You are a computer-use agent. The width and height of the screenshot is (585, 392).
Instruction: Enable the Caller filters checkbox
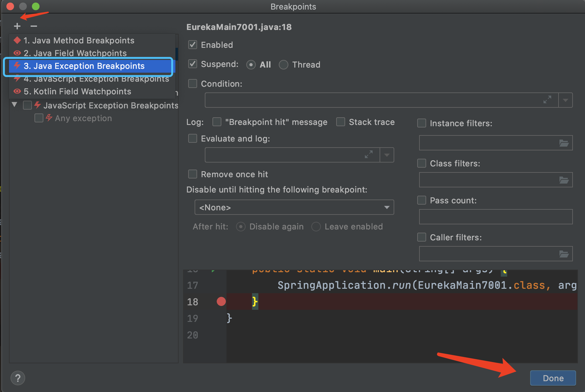(422, 237)
